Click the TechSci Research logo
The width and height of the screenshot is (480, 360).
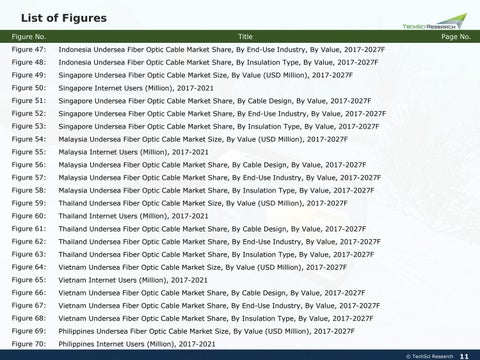[435, 21]
